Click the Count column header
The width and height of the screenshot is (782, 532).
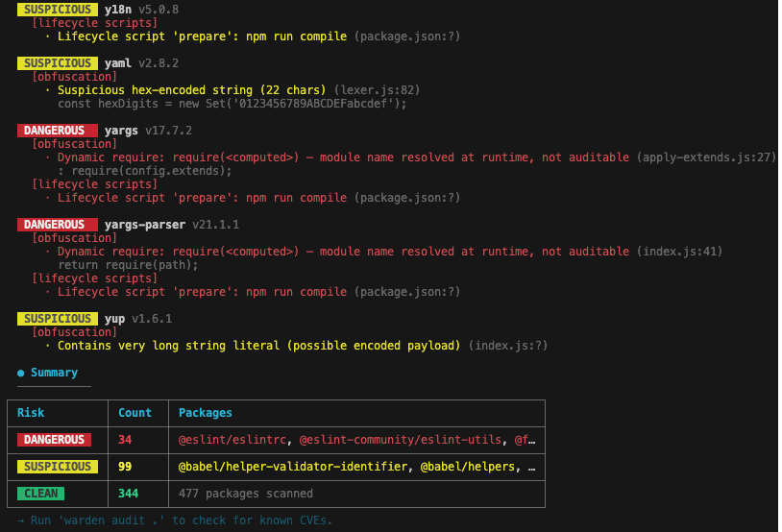[134, 413]
